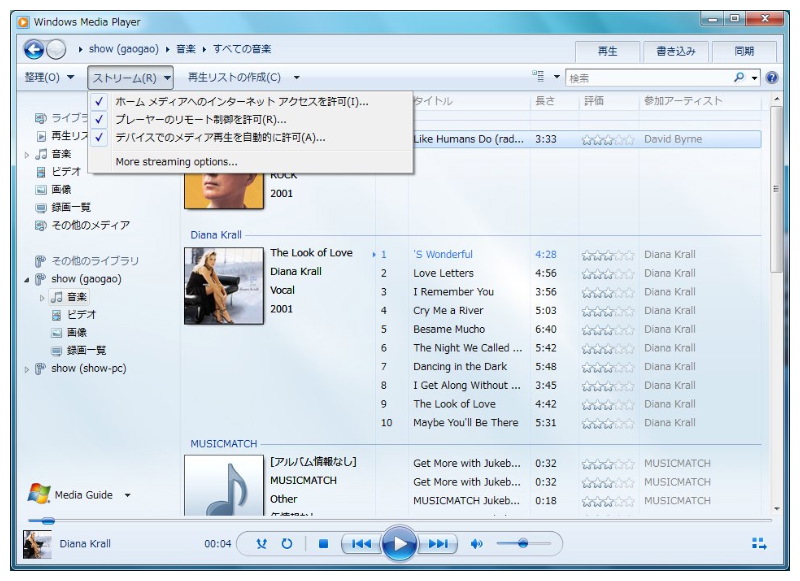Image resolution: width=800 pixels, height=581 pixels.
Task: Mute the sound with the speaker icon
Action: [477, 544]
